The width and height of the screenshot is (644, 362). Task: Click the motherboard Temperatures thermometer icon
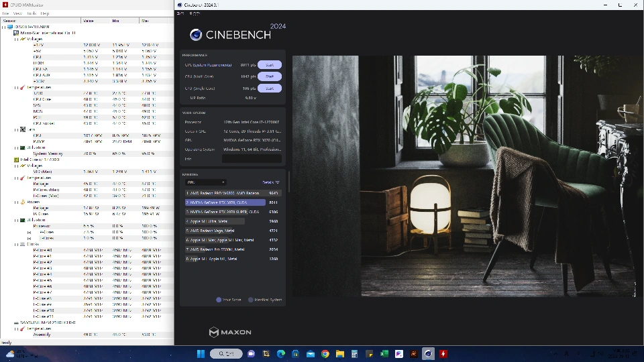point(23,87)
